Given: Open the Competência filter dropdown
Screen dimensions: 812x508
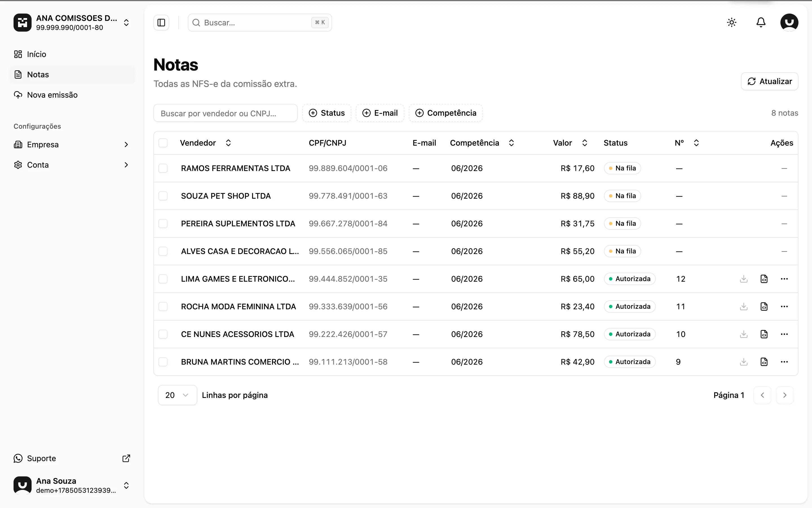Looking at the screenshot, I should point(445,113).
